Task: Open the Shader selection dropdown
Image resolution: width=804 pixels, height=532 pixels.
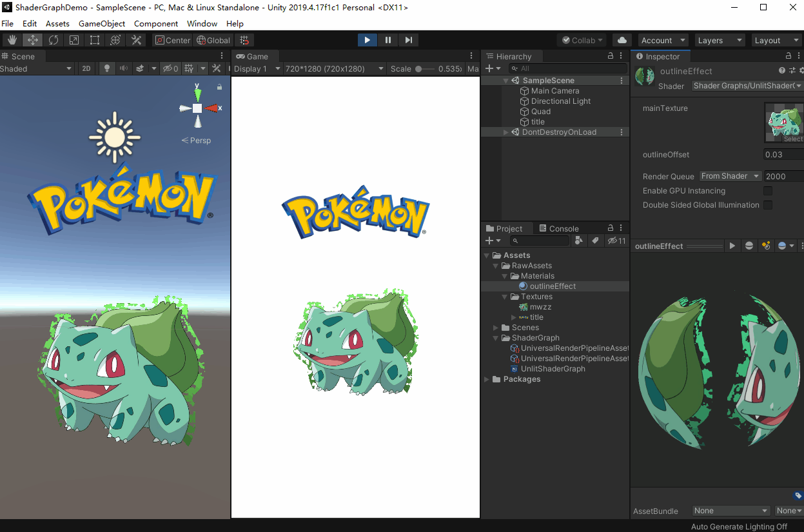Action: 747,86
